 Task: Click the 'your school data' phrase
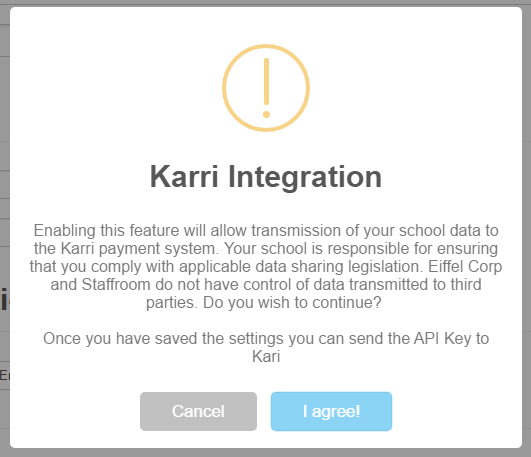pos(422,231)
